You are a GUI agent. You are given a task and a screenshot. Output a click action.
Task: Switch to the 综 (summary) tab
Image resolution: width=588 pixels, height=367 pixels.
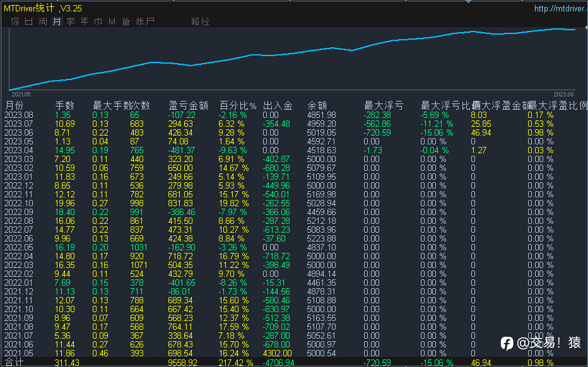click(15, 21)
